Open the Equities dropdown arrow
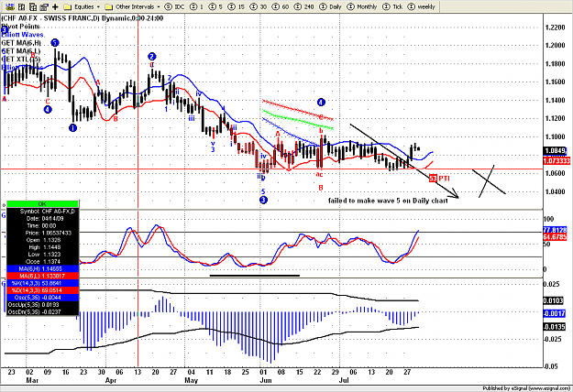The width and height of the screenshot is (573, 392). 98,7
